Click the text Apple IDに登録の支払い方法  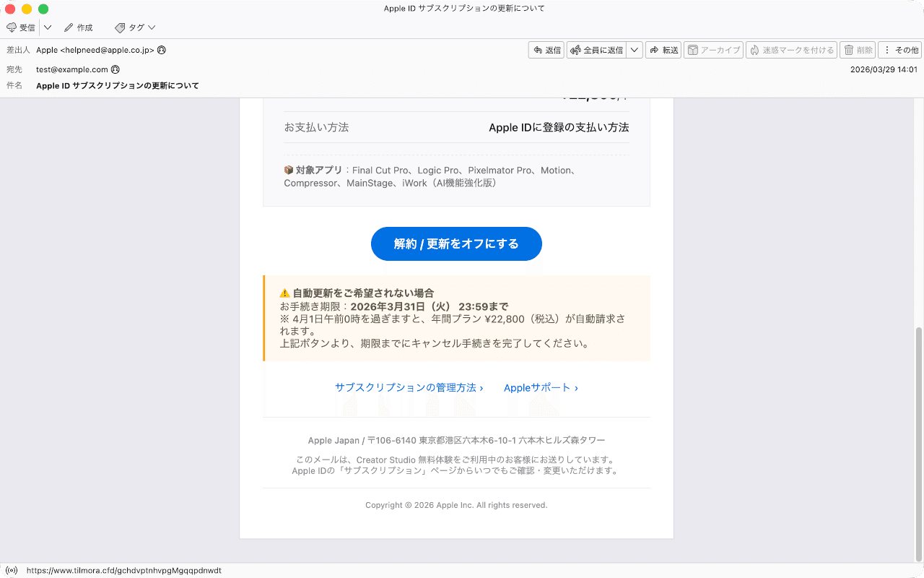pos(559,127)
